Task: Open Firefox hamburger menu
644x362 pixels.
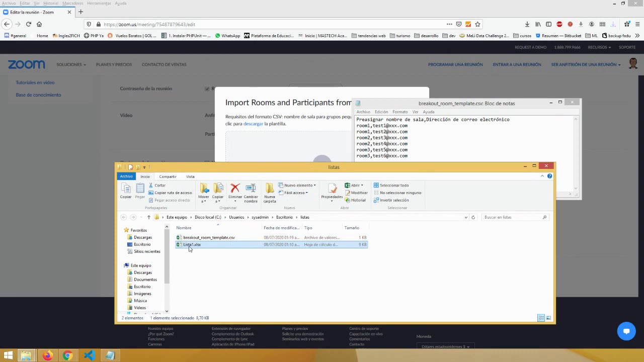Action: 637,24
